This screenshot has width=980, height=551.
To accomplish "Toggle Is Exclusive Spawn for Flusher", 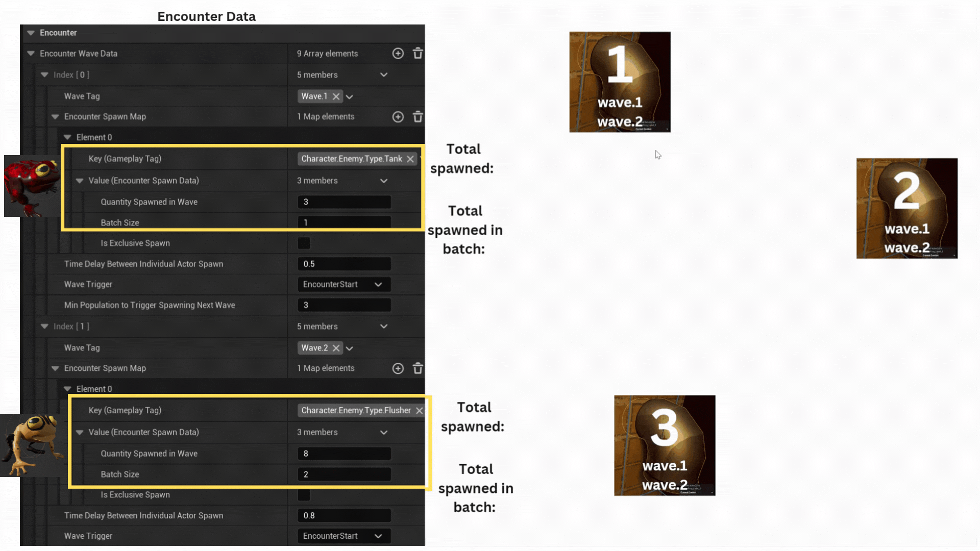I will pyautogui.click(x=304, y=495).
